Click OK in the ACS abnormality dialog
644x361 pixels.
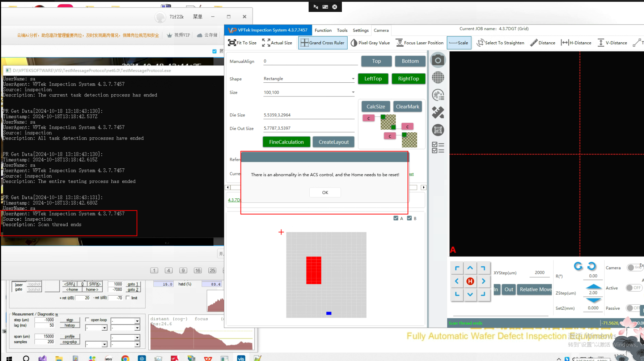point(325,193)
